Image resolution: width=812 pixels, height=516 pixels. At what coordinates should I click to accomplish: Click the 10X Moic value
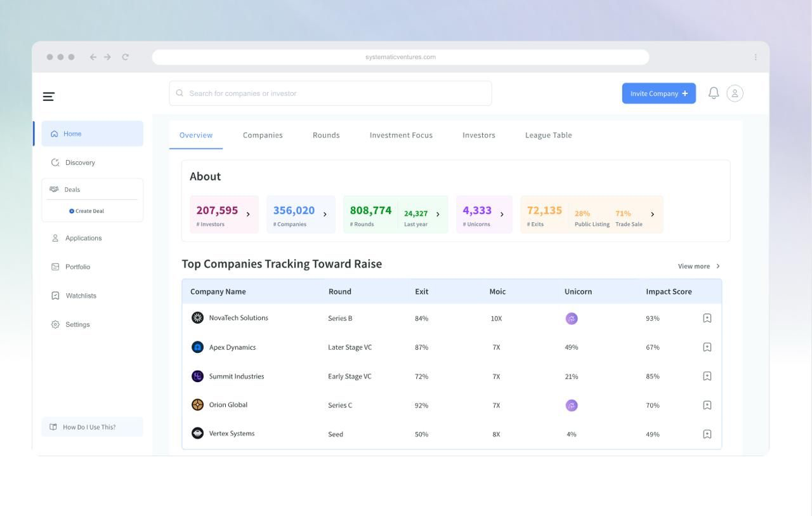coord(496,319)
